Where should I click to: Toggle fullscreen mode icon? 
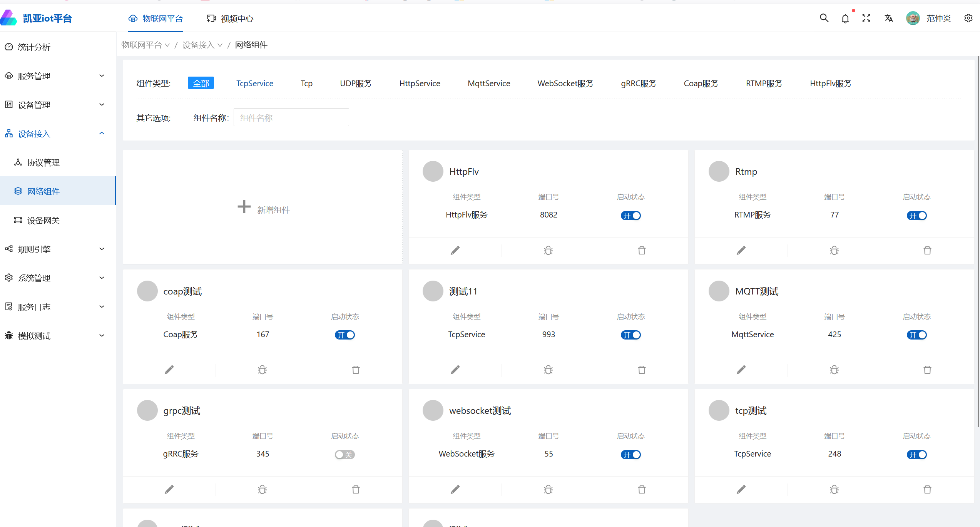tap(866, 18)
